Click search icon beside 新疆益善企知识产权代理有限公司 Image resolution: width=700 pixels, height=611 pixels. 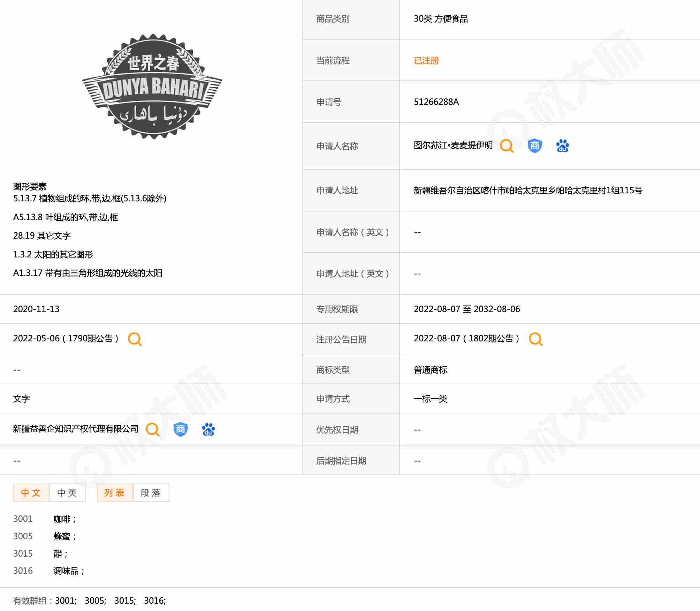coord(152,429)
